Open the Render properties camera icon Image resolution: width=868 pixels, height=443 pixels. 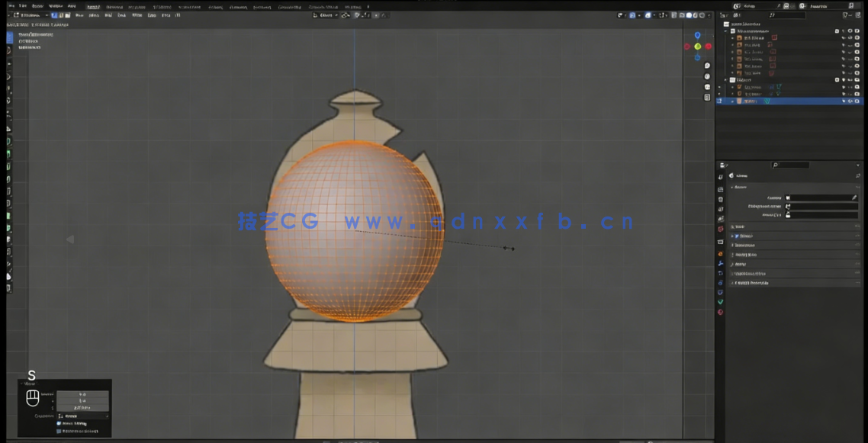(720, 176)
